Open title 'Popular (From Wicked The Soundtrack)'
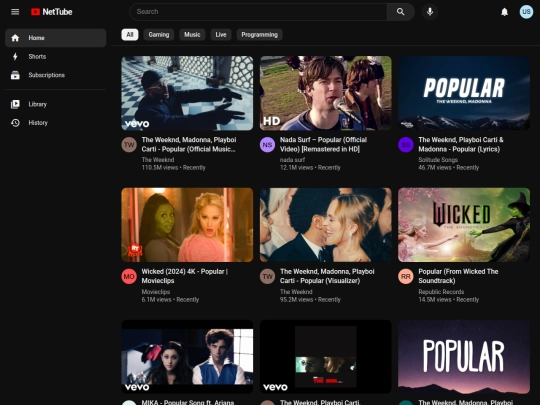Image resolution: width=540 pixels, height=405 pixels. pos(458,276)
